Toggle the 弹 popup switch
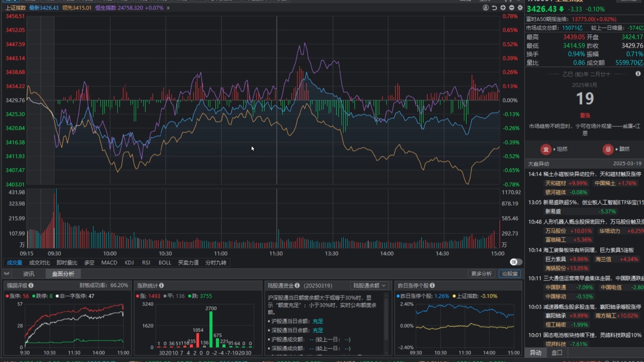 (515, 262)
